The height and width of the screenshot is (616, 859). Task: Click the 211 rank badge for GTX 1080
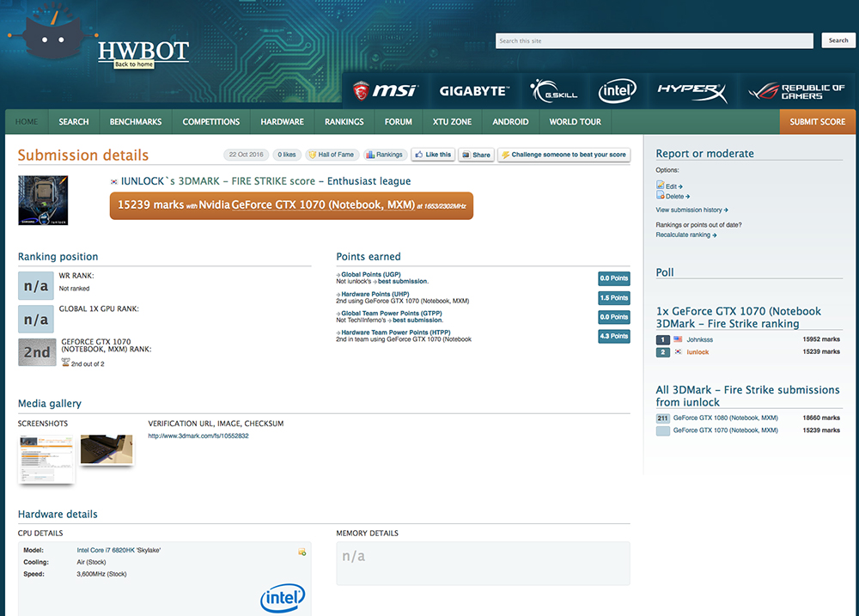point(663,418)
